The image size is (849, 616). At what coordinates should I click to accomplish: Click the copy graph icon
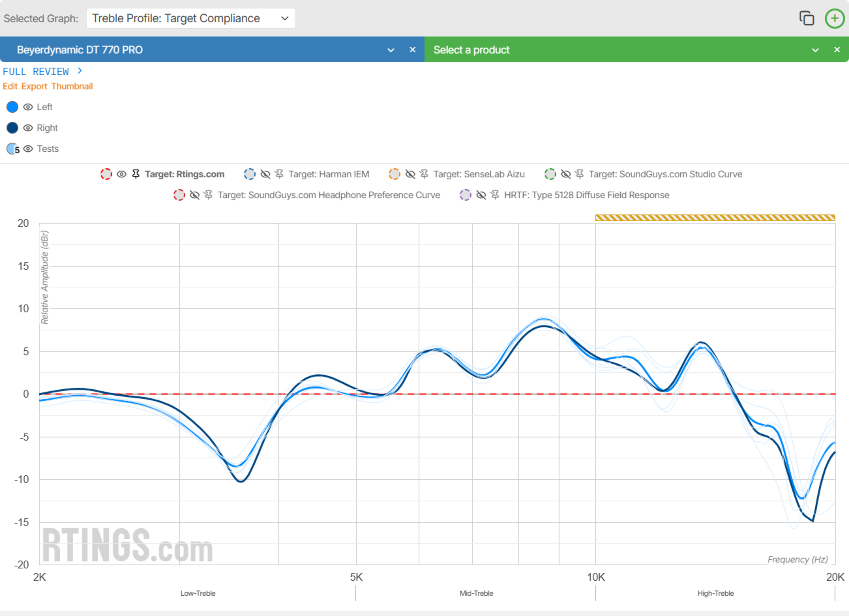[x=806, y=18]
